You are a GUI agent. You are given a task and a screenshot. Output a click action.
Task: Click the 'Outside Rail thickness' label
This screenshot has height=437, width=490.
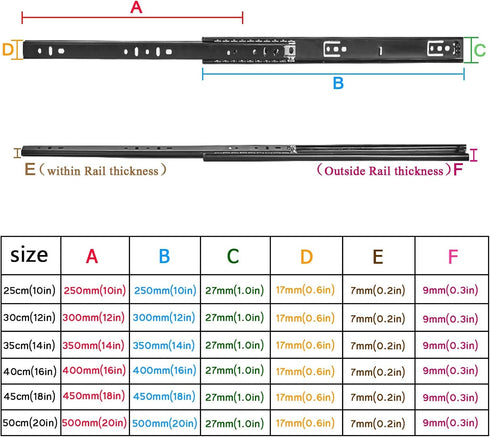pos(384,170)
